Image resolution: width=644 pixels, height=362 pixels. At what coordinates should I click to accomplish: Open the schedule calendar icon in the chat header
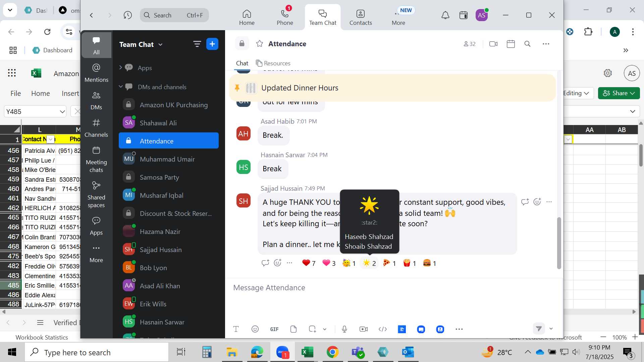click(x=511, y=44)
